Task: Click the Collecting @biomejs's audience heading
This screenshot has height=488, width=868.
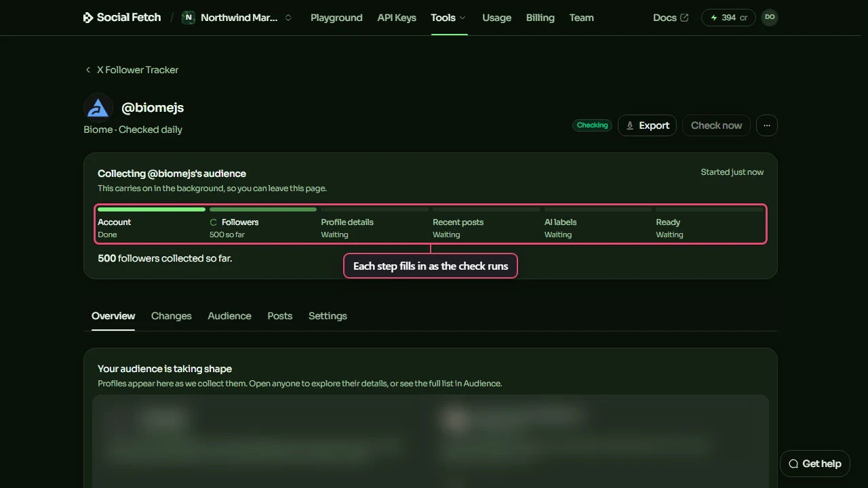Action: (x=172, y=174)
